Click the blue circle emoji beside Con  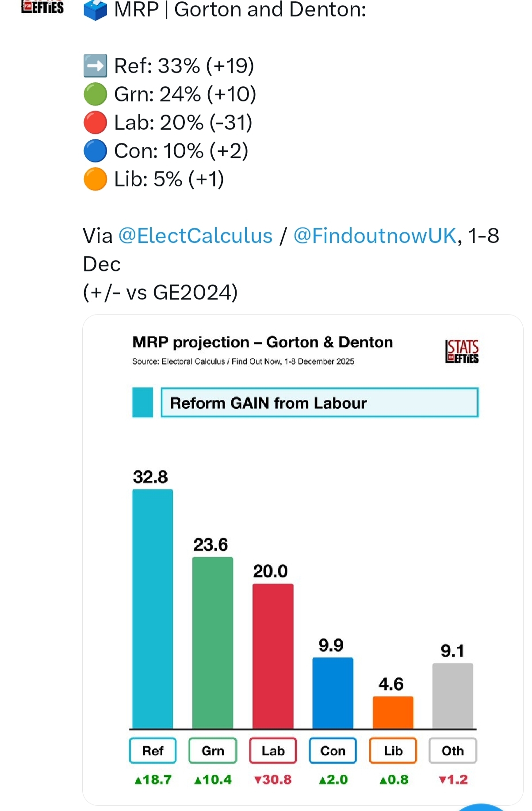coord(95,151)
